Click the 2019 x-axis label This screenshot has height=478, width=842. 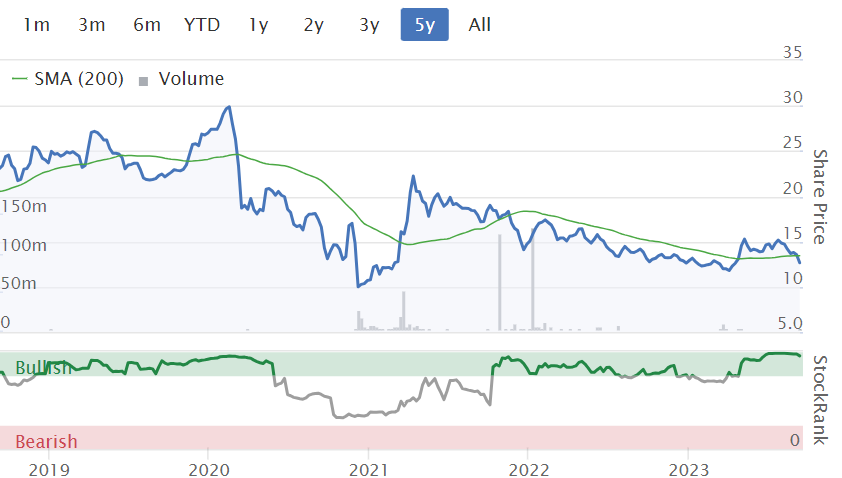(x=49, y=470)
